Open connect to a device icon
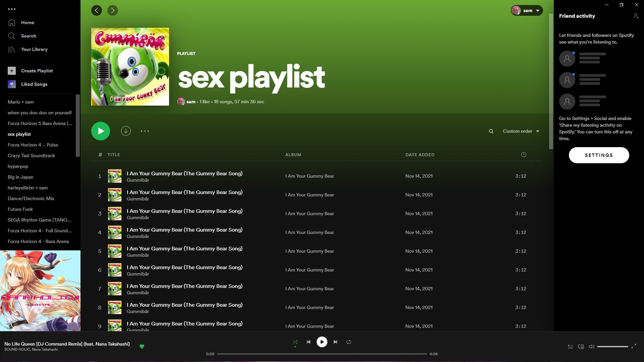Image resolution: width=644 pixels, height=362 pixels. click(581, 347)
